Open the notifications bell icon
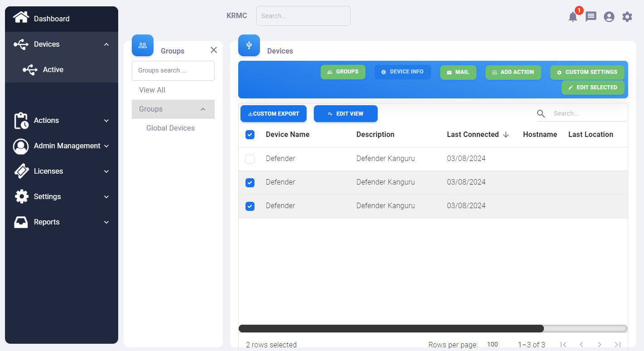 pos(573,17)
